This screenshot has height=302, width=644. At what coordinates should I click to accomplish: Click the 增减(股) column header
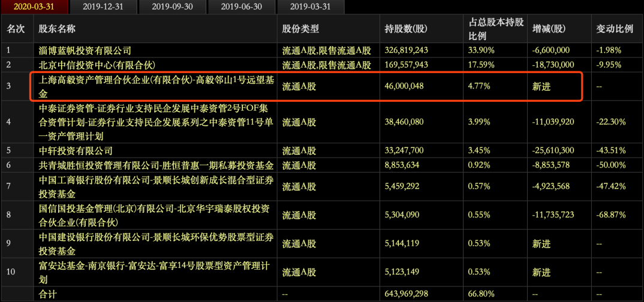549,29
